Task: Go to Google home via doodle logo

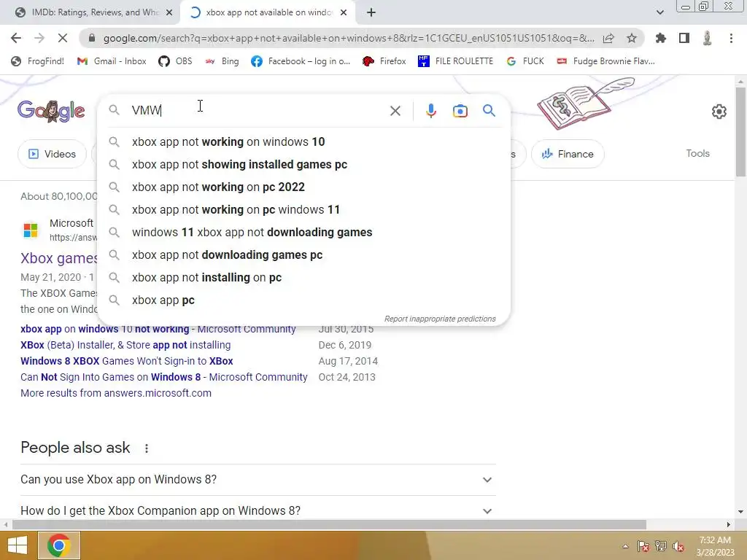Action: (x=51, y=112)
